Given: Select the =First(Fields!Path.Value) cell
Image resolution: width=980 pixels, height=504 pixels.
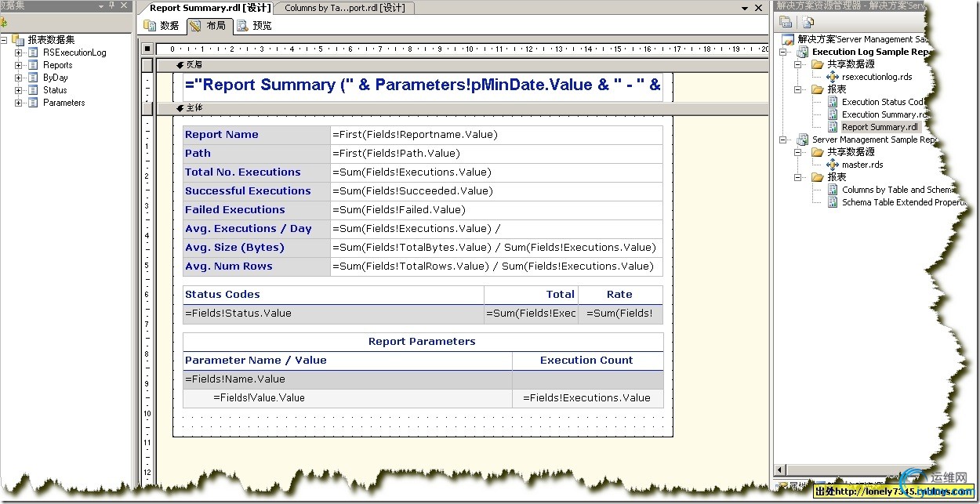Looking at the screenshot, I should pos(496,154).
